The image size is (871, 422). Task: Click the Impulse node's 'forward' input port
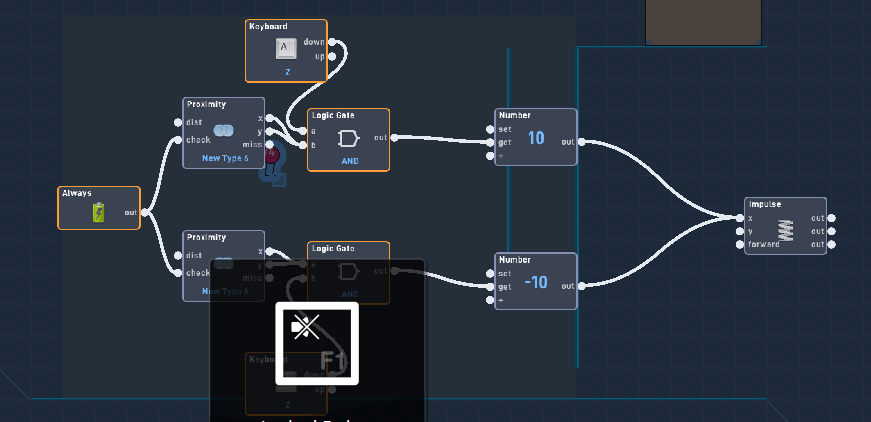(740, 244)
